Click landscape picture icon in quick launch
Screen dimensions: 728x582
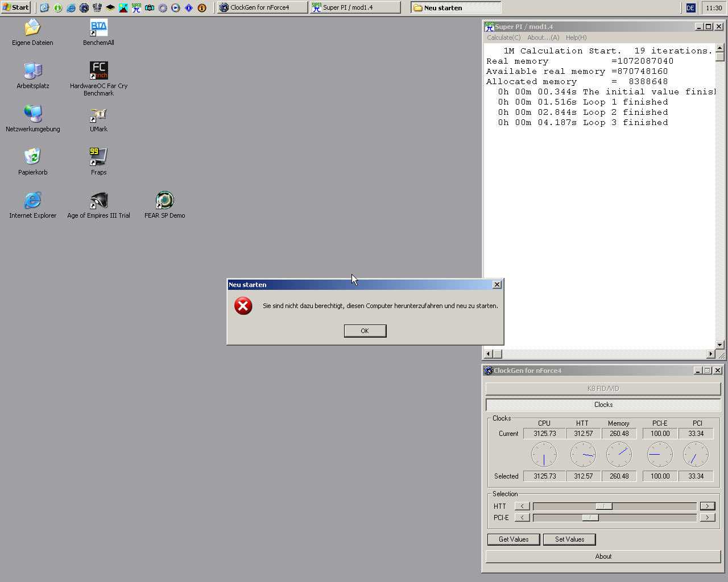pos(123,8)
